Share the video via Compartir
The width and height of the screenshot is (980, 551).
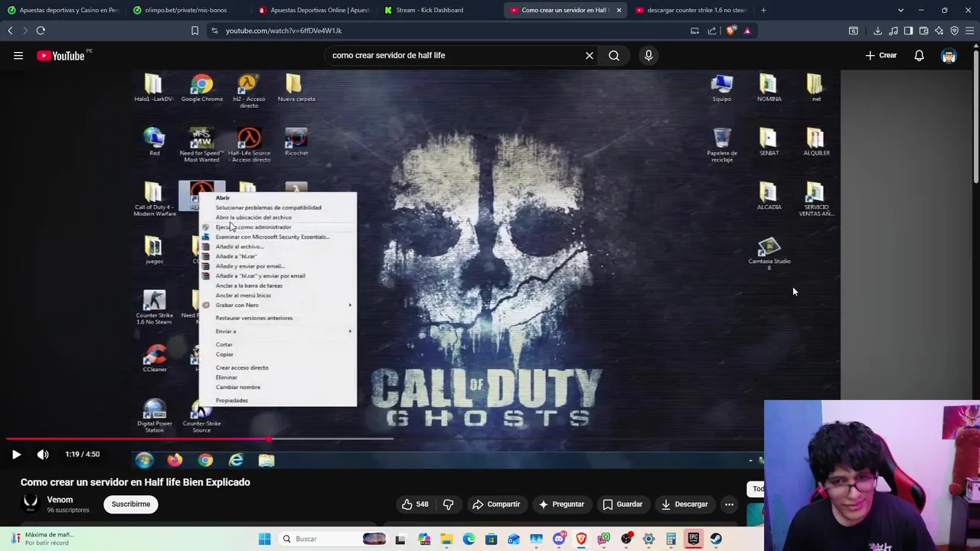click(x=496, y=504)
